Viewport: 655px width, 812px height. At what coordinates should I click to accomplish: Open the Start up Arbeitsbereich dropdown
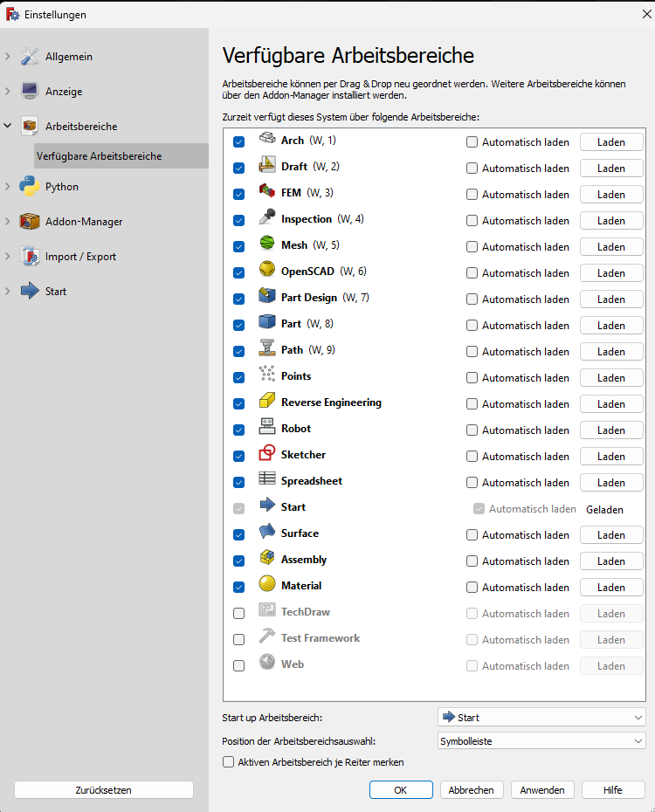pyautogui.click(x=541, y=718)
